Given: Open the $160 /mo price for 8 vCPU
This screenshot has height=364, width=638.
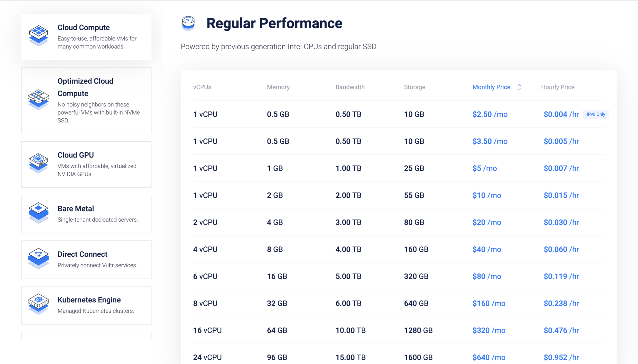Looking at the screenshot, I should coord(489,303).
